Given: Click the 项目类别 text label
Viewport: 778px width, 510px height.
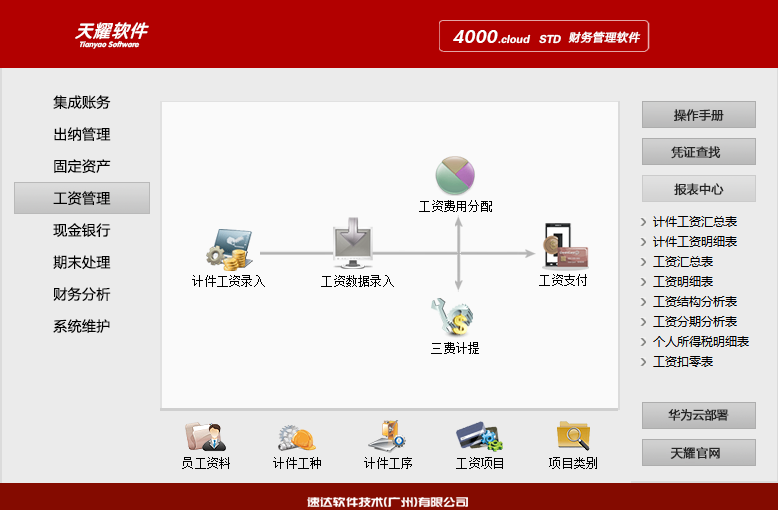Looking at the screenshot, I should (573, 463).
